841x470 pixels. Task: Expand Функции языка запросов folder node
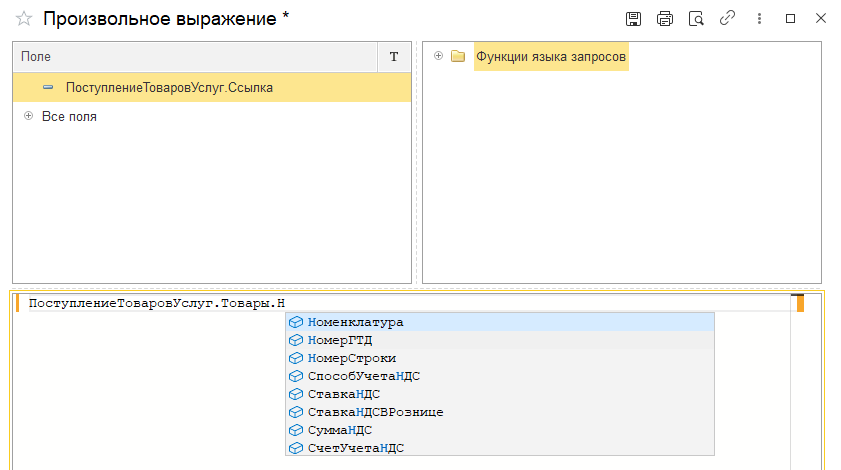438,56
